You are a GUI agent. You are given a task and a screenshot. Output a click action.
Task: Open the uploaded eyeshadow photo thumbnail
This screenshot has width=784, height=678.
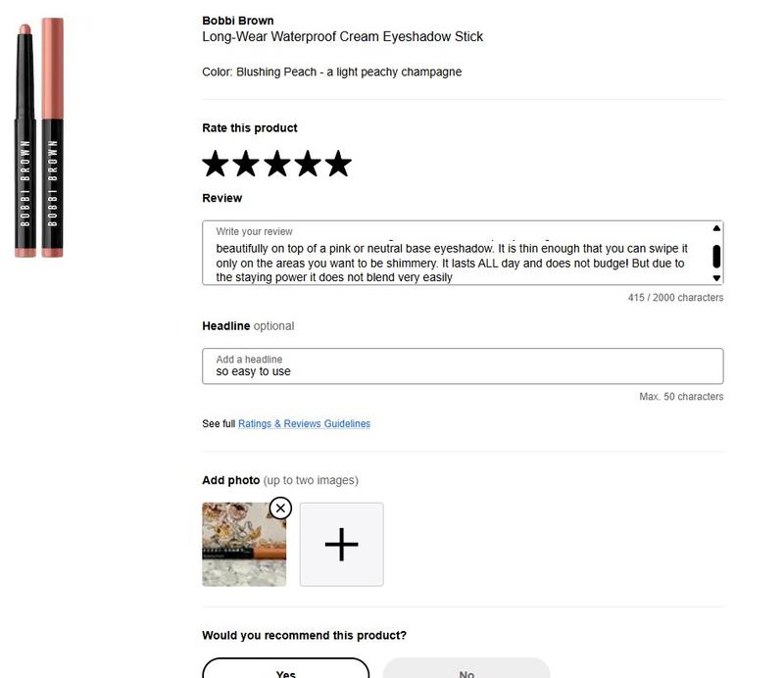[x=244, y=544]
